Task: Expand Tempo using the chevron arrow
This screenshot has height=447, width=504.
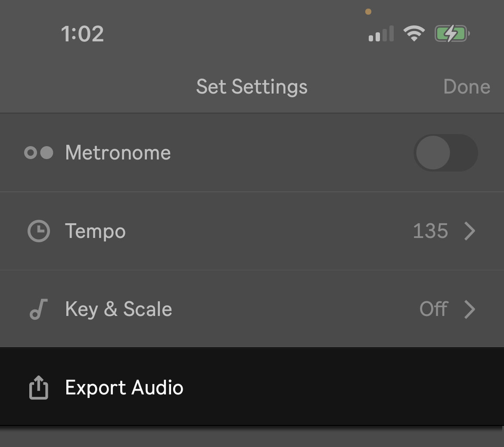Action: pyautogui.click(x=470, y=231)
